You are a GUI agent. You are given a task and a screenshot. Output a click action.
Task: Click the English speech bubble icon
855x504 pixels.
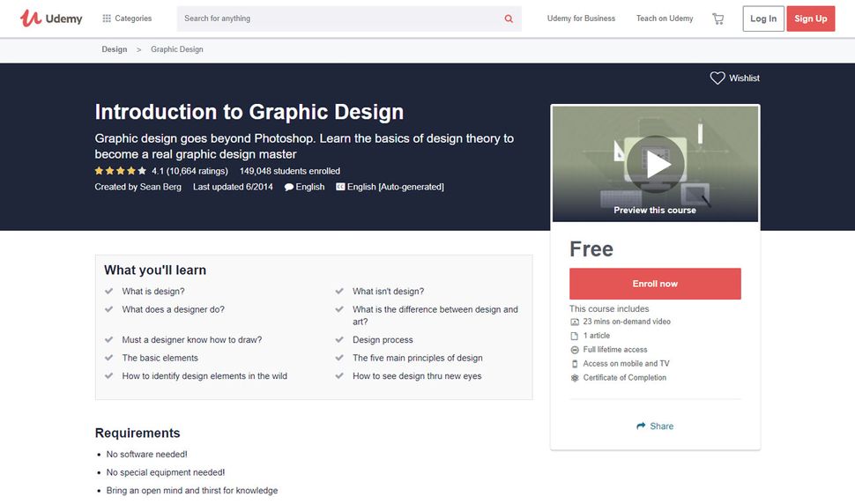(x=288, y=187)
